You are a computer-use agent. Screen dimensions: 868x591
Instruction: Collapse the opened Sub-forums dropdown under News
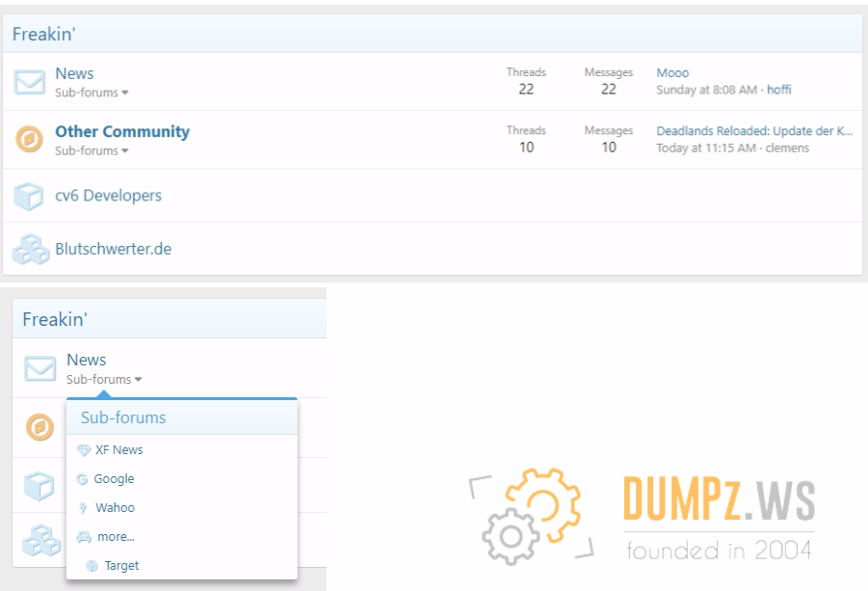(104, 380)
